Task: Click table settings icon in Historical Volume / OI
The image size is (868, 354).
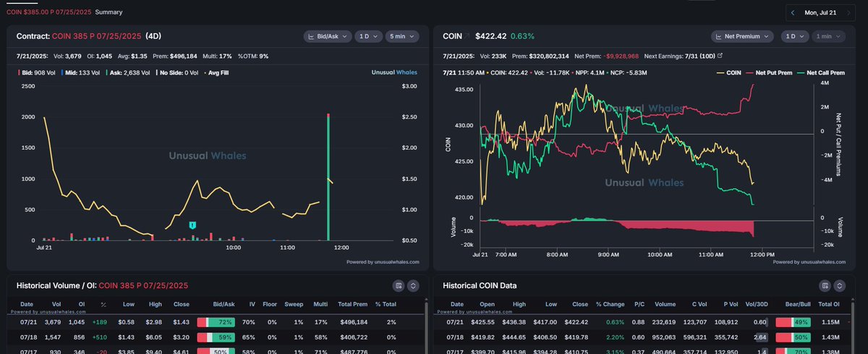Action: point(399,285)
